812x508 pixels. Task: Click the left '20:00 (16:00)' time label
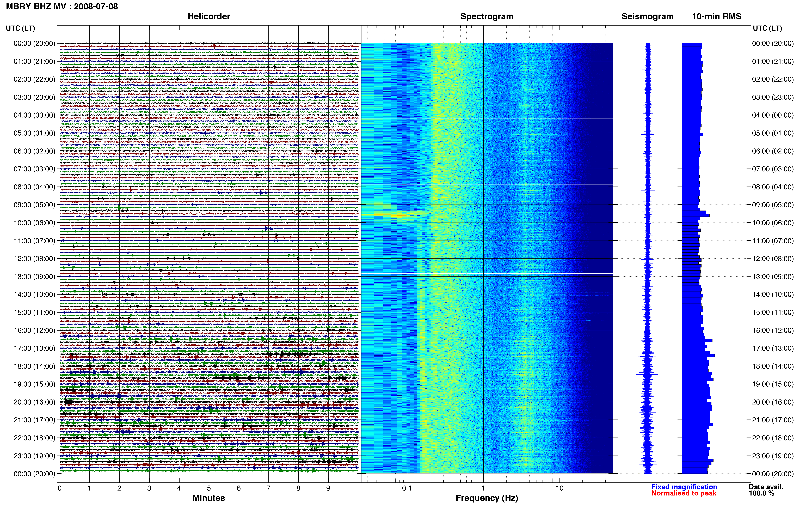point(34,402)
